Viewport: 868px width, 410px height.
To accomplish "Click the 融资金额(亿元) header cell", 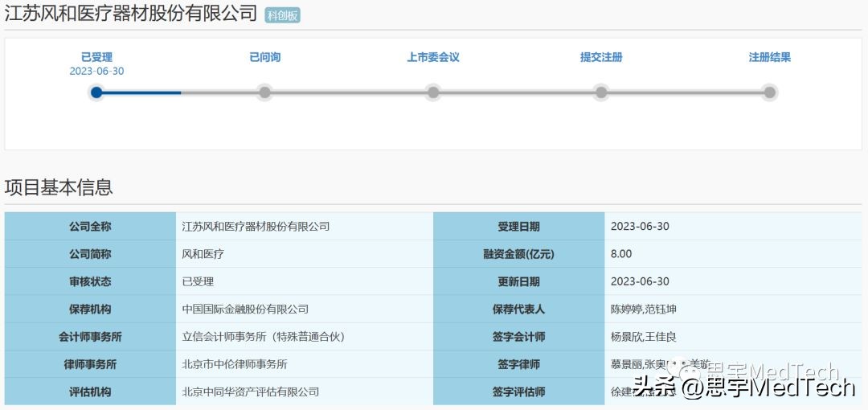I will point(518,254).
